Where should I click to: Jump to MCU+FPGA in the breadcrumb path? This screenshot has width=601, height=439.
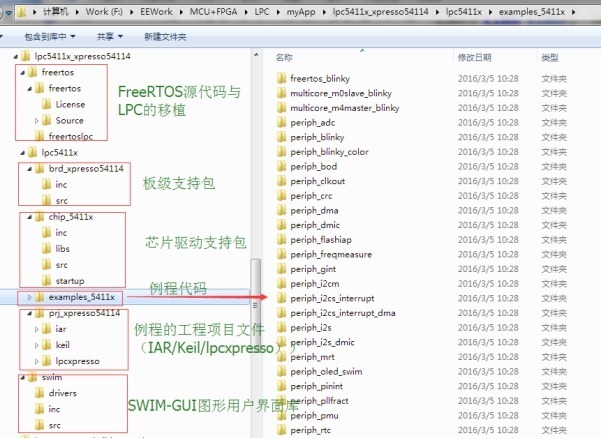pyautogui.click(x=213, y=12)
